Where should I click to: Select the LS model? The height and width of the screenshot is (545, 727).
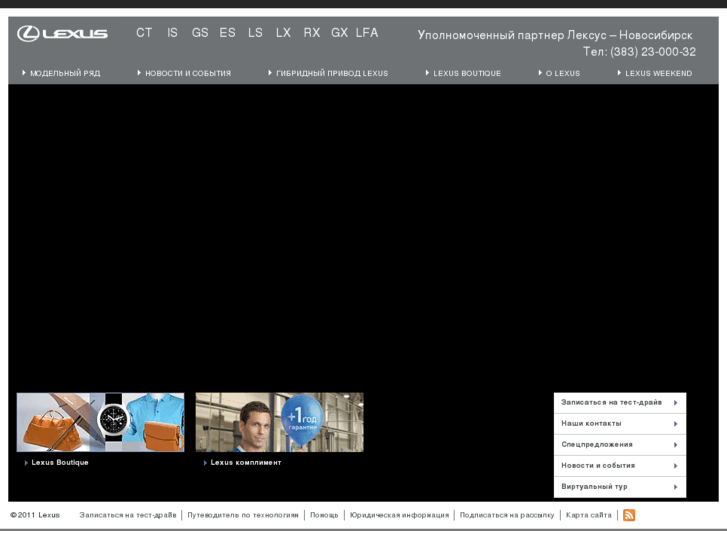[255, 33]
